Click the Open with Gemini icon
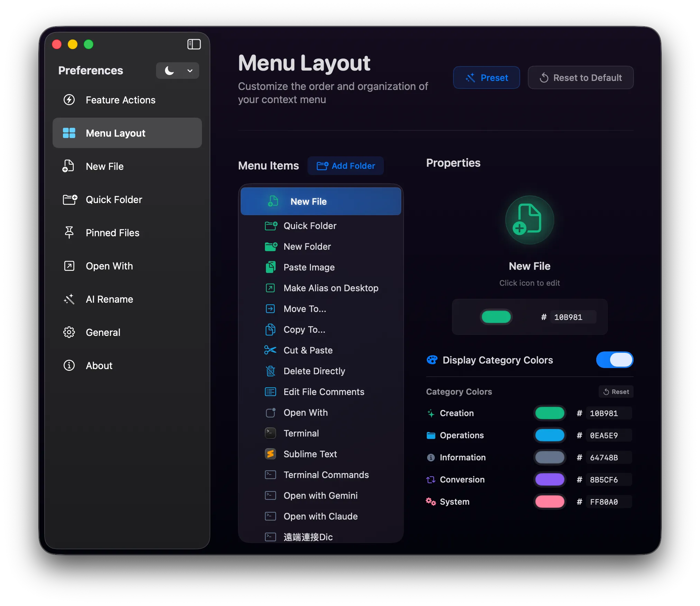The width and height of the screenshot is (700, 606). 270,495
